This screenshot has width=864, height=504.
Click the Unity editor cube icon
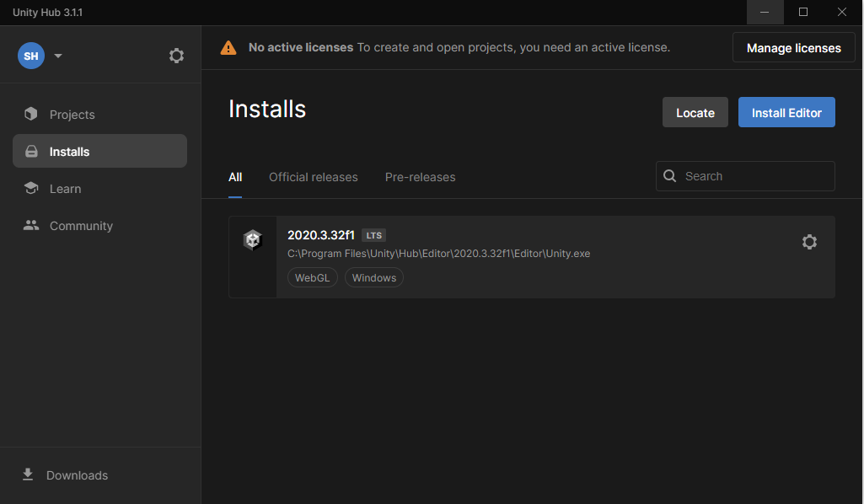(x=252, y=239)
